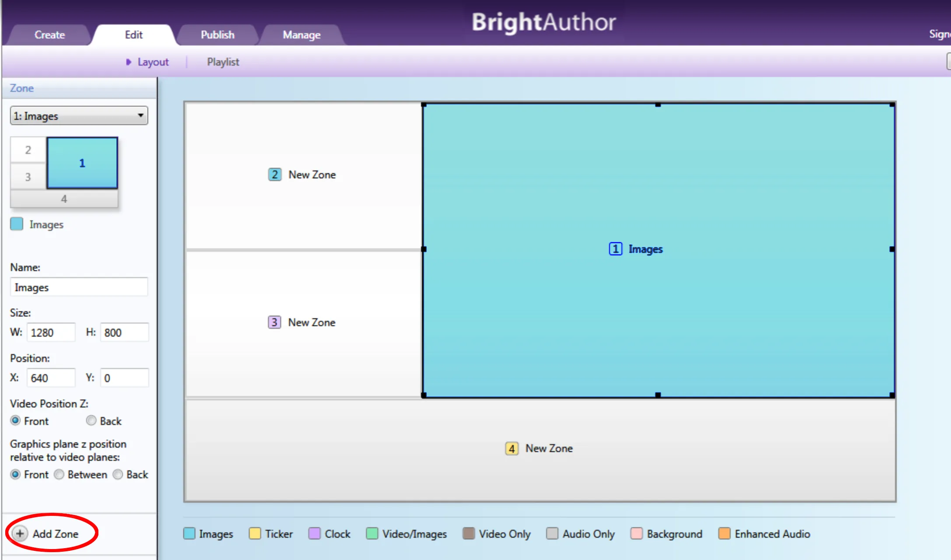The width and height of the screenshot is (951, 560).
Task: Click the 'Clock' legend label
Action: point(338,534)
